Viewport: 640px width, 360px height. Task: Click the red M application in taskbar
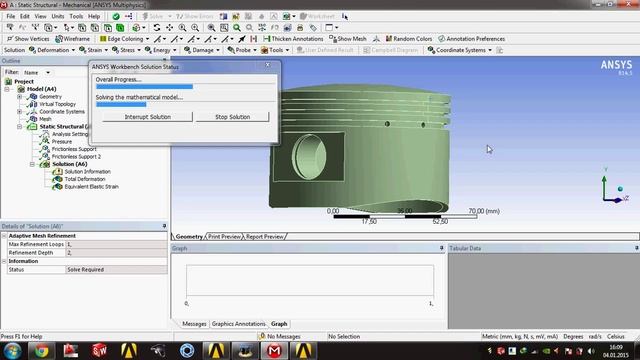pyautogui.click(x=274, y=351)
